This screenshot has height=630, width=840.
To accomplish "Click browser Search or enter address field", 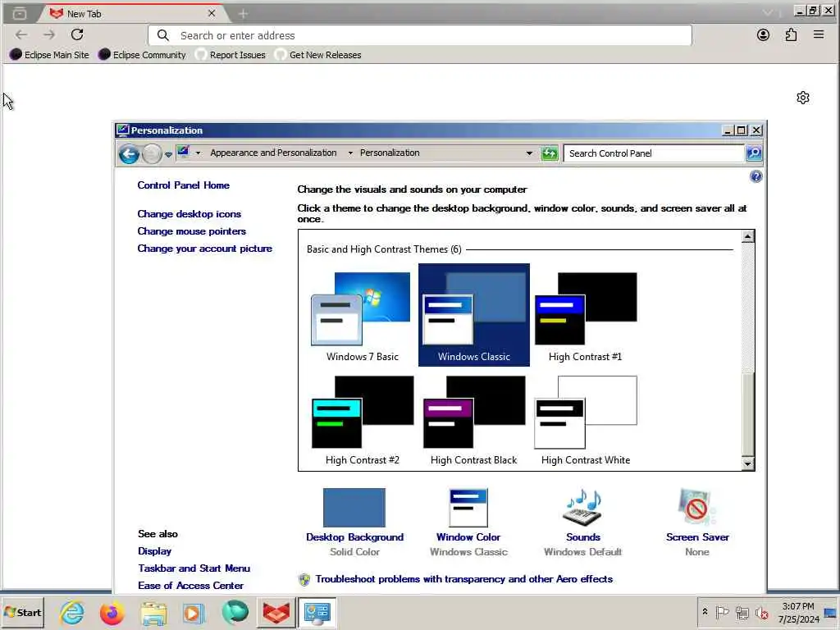I will [x=420, y=35].
